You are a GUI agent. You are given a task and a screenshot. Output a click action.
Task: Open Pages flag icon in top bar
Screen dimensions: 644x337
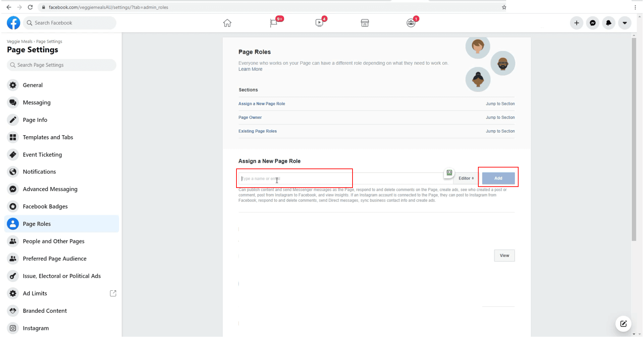274,23
